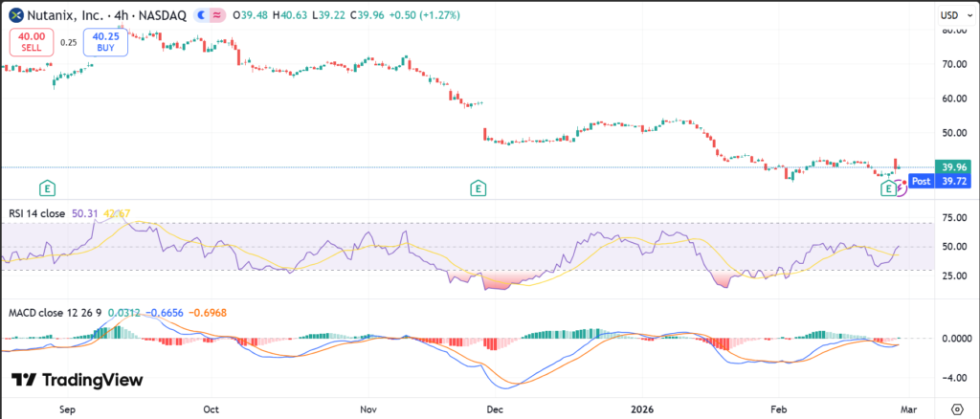Click the earnings E marker near December

coord(478,187)
